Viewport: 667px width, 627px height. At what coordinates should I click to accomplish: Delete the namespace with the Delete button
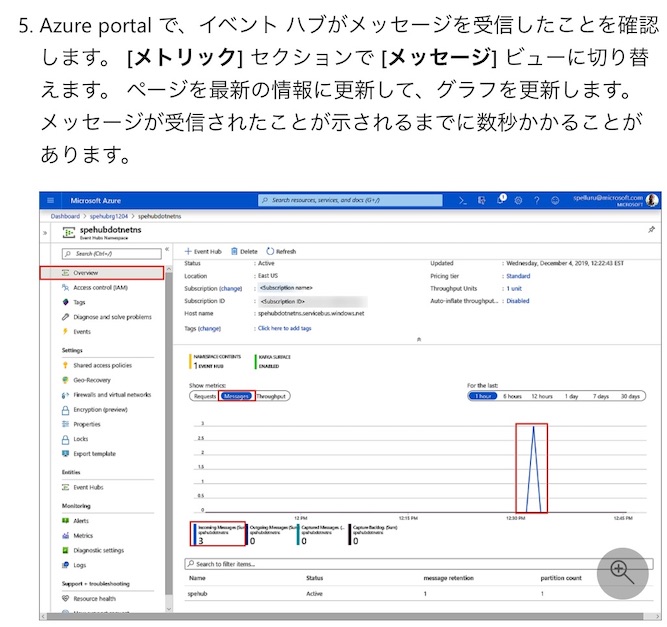click(244, 251)
